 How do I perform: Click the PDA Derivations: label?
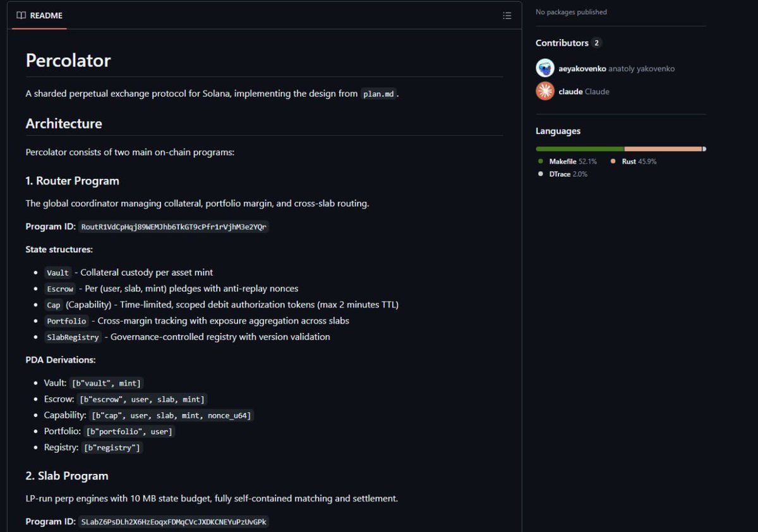tap(61, 360)
